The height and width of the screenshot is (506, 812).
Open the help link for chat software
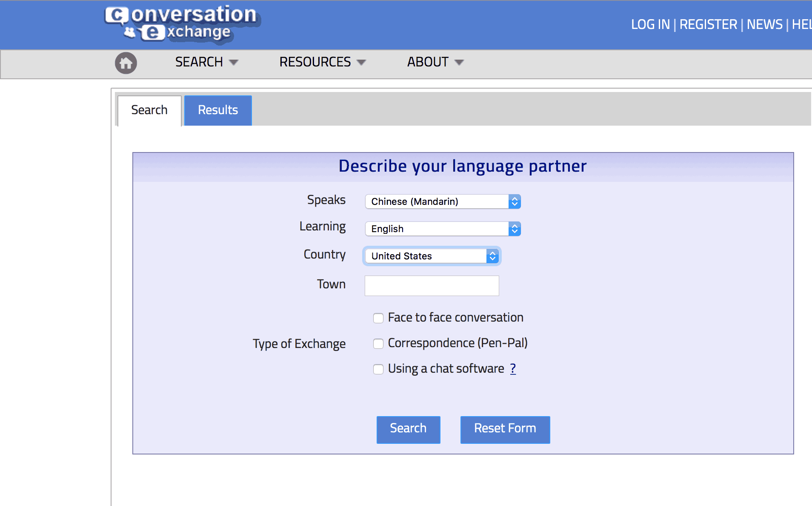(x=513, y=368)
